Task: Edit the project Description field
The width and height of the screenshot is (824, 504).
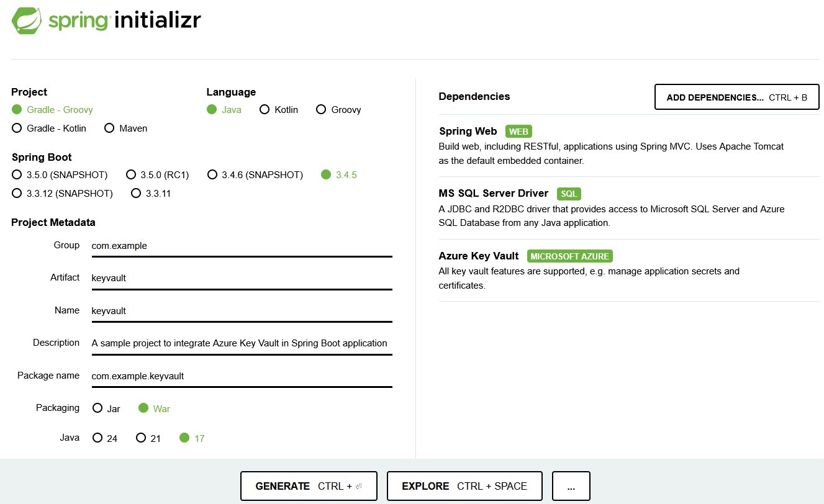Action: (x=242, y=343)
